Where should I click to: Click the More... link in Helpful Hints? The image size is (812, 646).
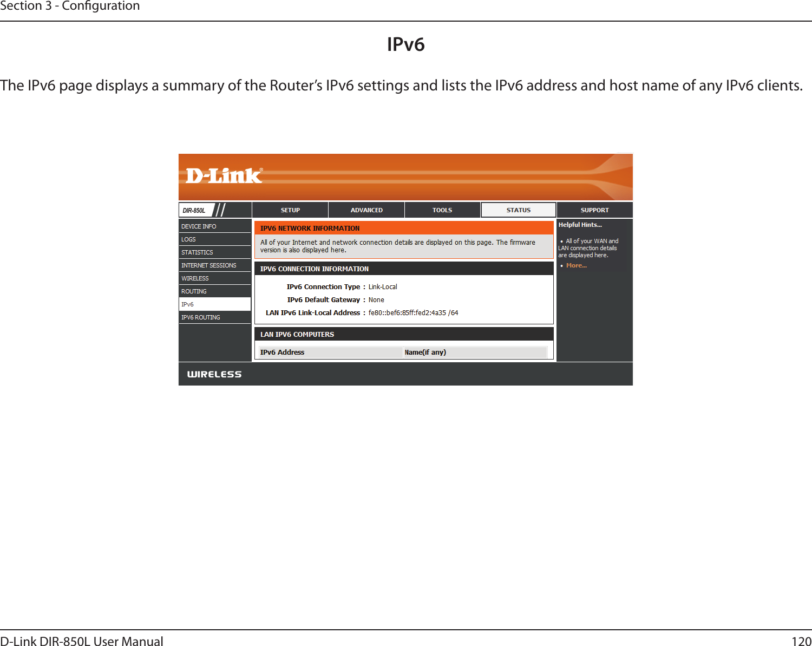576,265
